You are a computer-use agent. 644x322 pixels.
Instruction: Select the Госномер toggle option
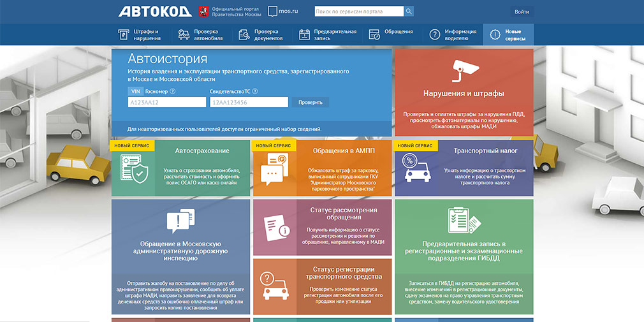tap(156, 92)
